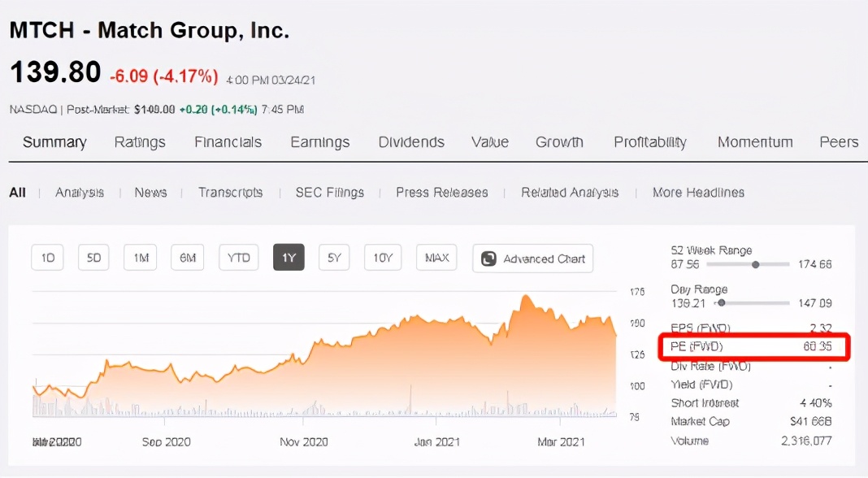This screenshot has width=868, height=478.
Task: Switch to the Financials tab
Action: (x=228, y=142)
